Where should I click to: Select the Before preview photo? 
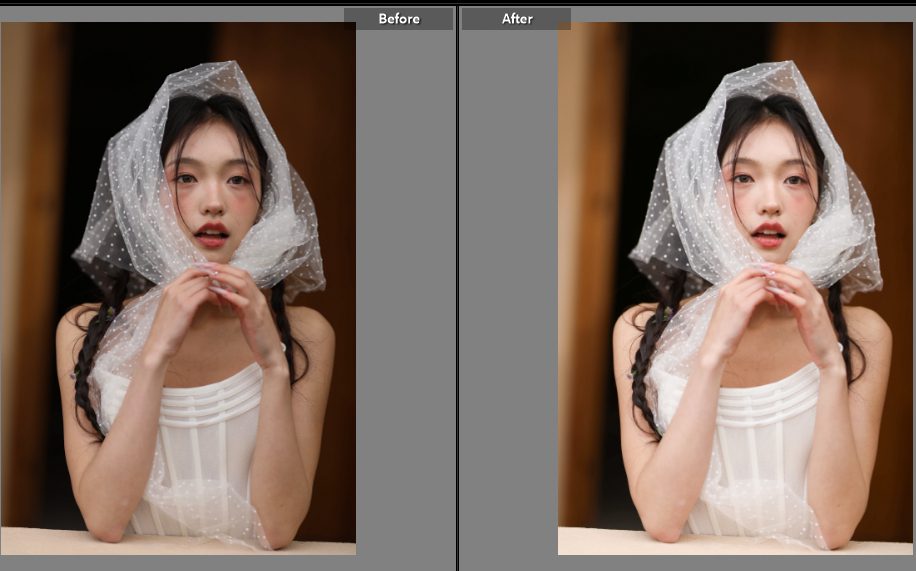pyautogui.click(x=178, y=289)
